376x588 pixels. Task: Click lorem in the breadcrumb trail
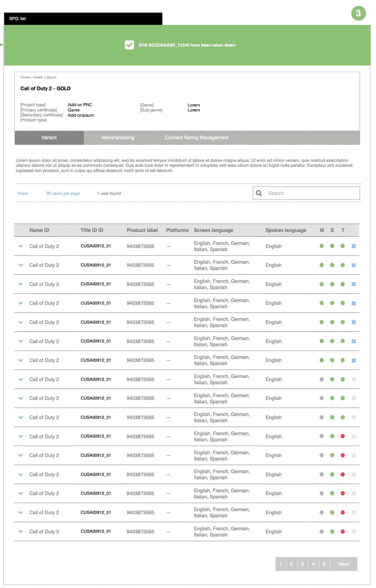tap(38, 77)
